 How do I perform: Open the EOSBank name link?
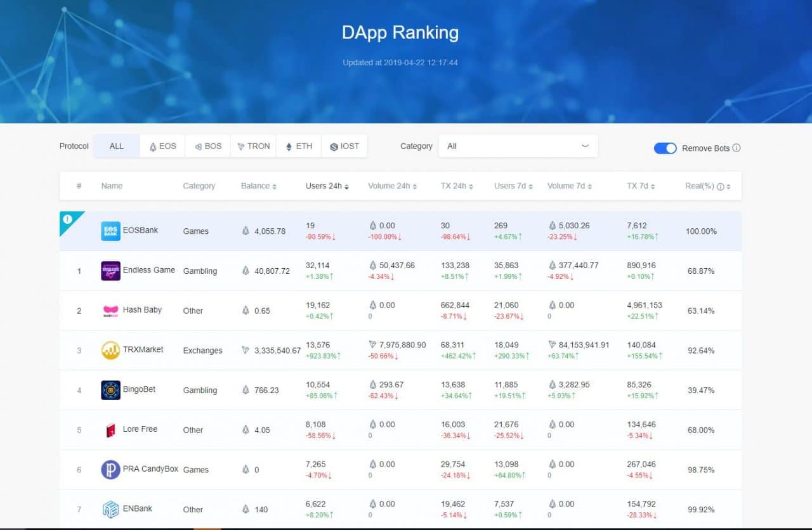[140, 230]
